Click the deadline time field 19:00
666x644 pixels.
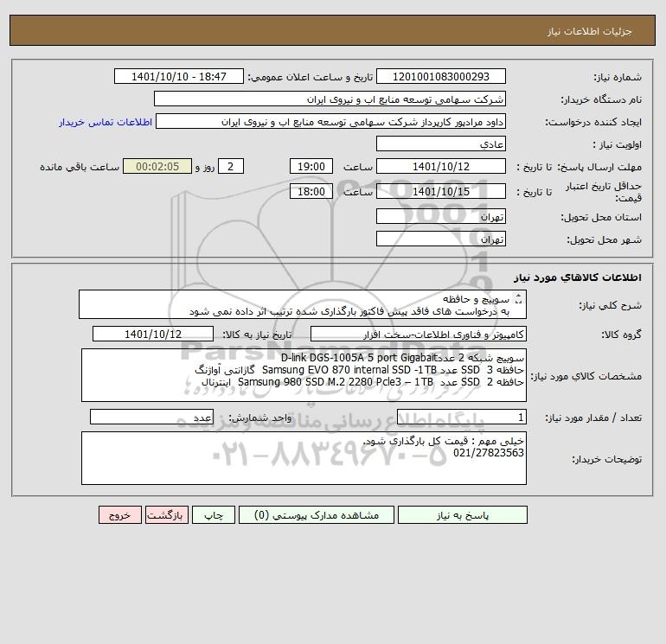[311, 167]
